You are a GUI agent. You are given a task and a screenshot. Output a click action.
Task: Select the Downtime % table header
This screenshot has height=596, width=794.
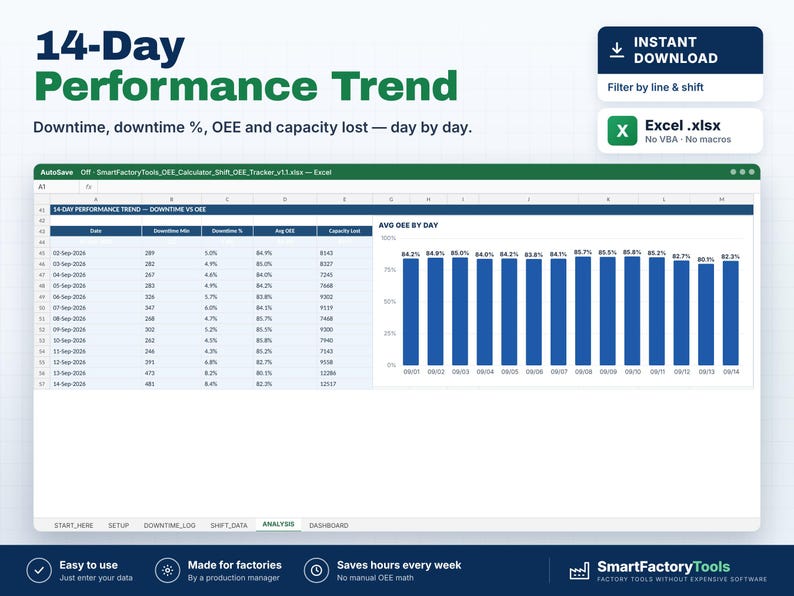click(227, 231)
